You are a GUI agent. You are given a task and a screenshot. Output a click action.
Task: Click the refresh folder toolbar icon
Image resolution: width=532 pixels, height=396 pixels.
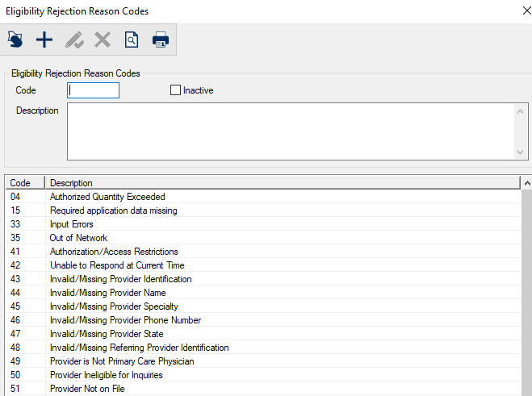click(x=15, y=40)
